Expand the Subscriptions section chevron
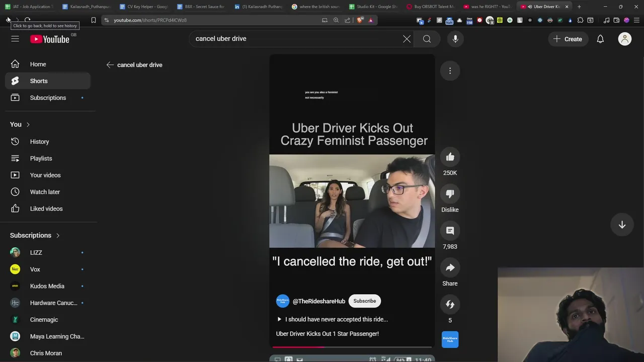The image size is (644, 362). point(57,235)
